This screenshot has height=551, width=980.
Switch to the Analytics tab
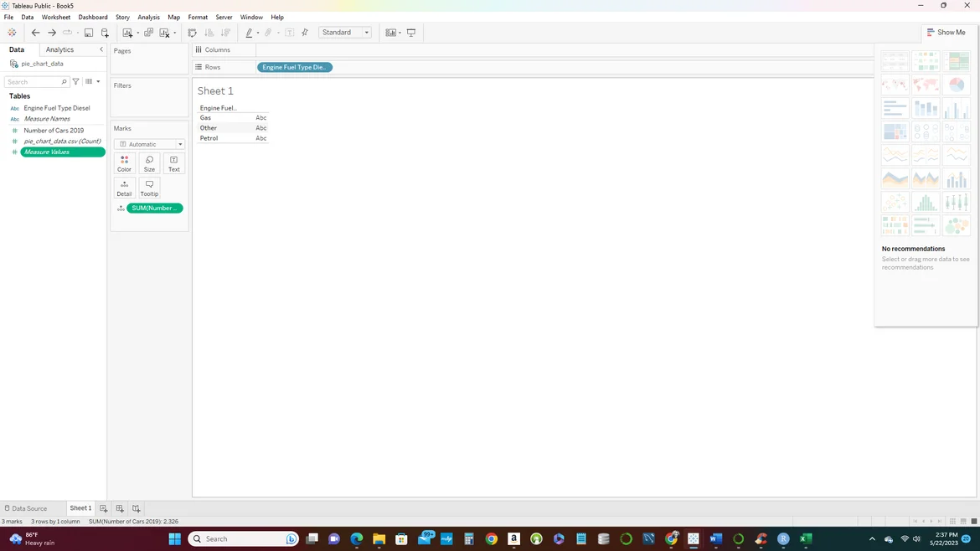(x=59, y=50)
